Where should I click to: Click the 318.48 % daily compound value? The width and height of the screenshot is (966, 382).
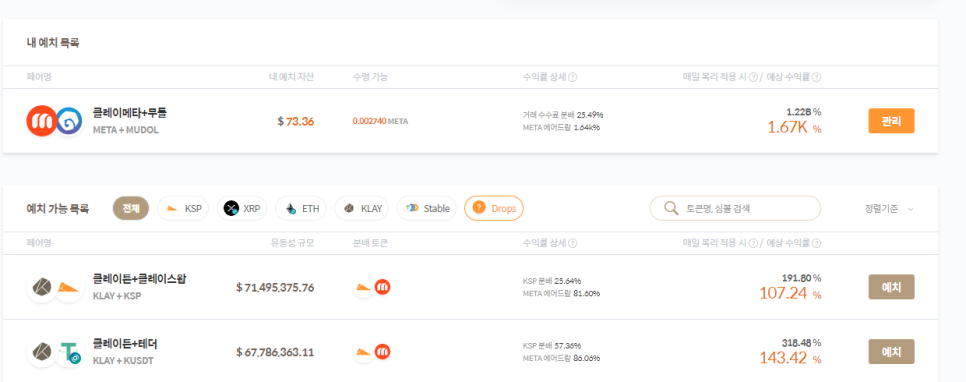pos(802,342)
